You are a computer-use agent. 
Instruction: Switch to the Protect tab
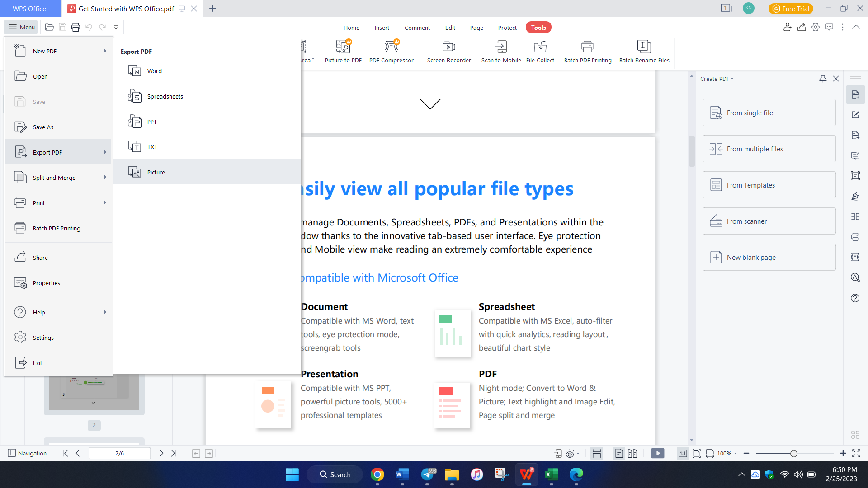click(x=507, y=28)
